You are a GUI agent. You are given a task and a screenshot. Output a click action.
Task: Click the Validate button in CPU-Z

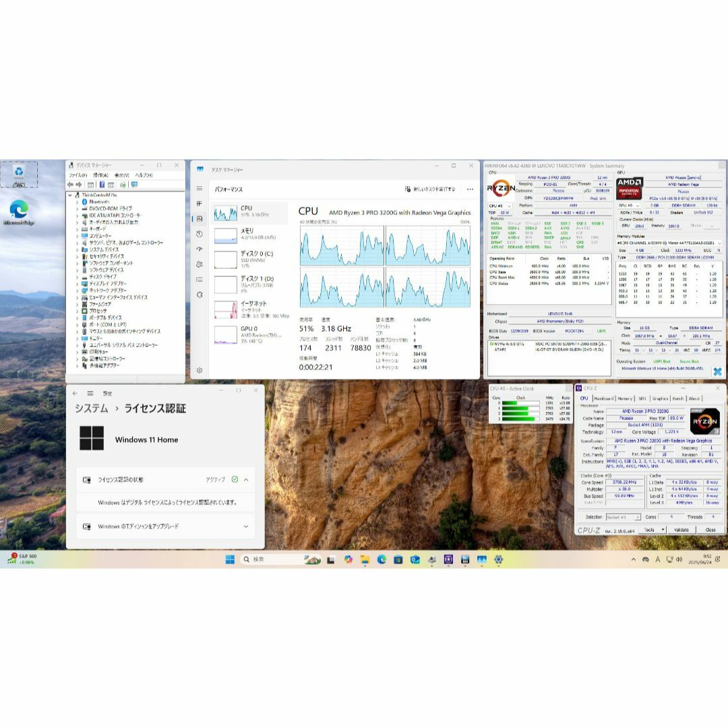[x=681, y=530]
